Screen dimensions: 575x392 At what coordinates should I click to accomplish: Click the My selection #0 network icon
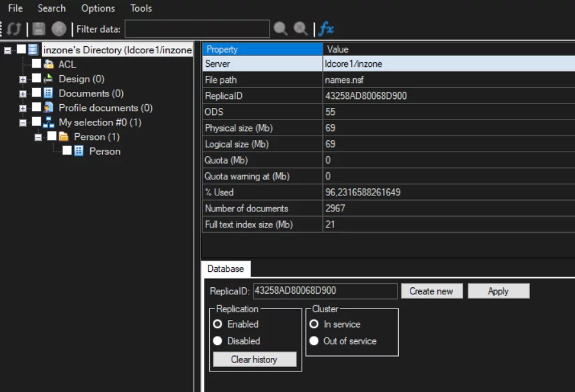pyautogui.click(x=48, y=122)
